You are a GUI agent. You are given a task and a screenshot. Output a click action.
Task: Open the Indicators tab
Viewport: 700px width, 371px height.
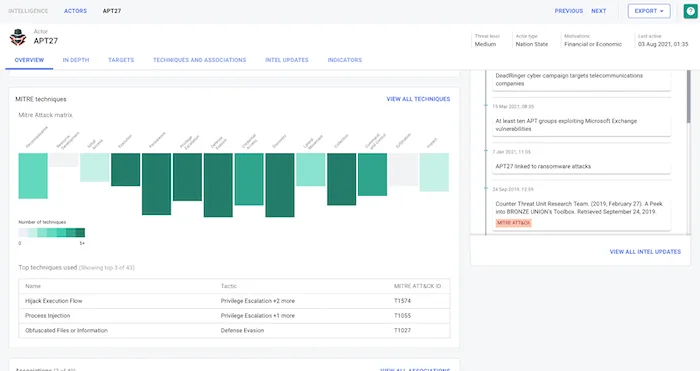pos(345,60)
